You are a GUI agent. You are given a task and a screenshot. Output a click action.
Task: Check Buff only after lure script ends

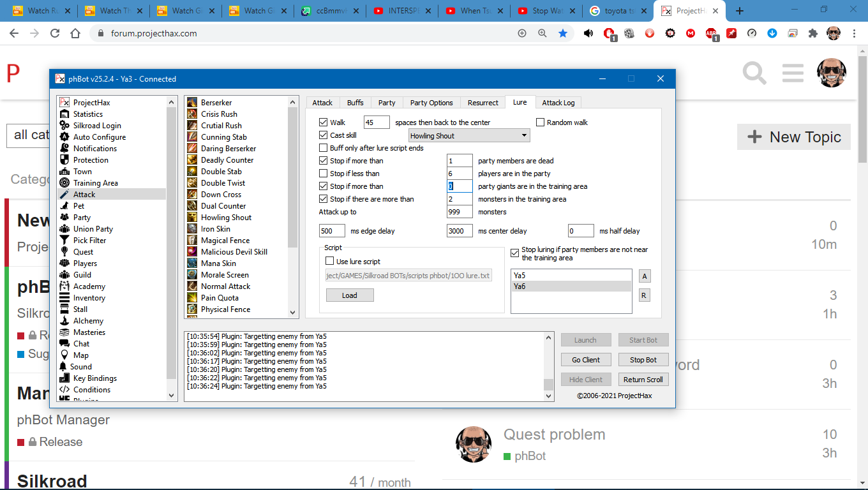point(324,148)
